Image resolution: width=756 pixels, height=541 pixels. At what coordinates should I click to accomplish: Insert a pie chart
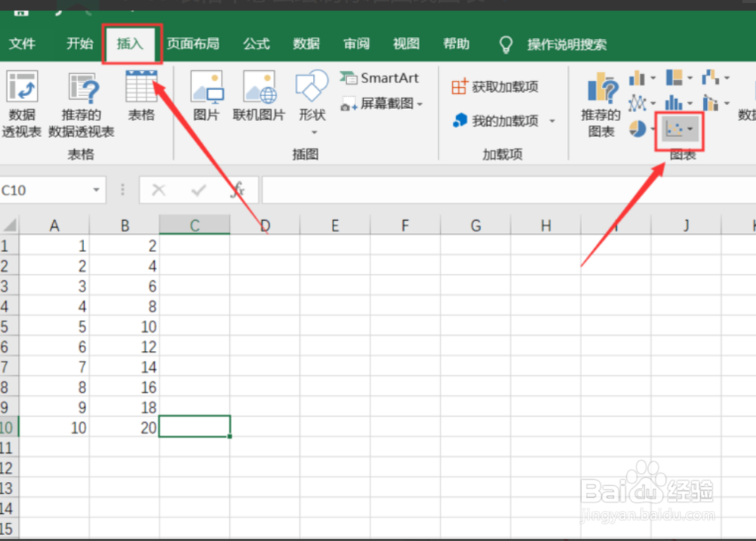[x=639, y=129]
